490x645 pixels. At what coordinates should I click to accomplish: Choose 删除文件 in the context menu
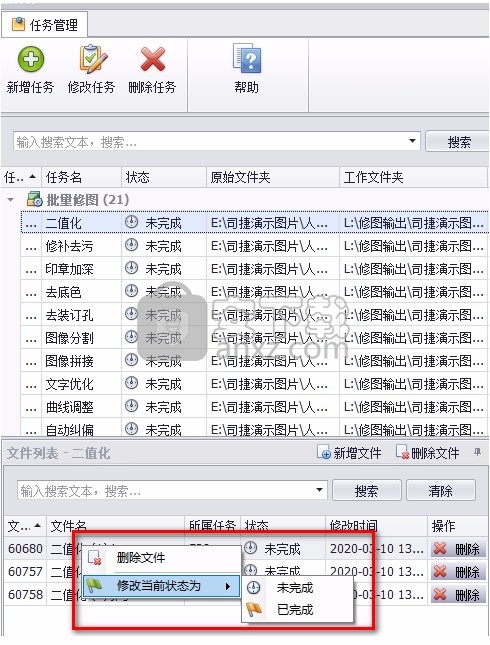point(162,558)
